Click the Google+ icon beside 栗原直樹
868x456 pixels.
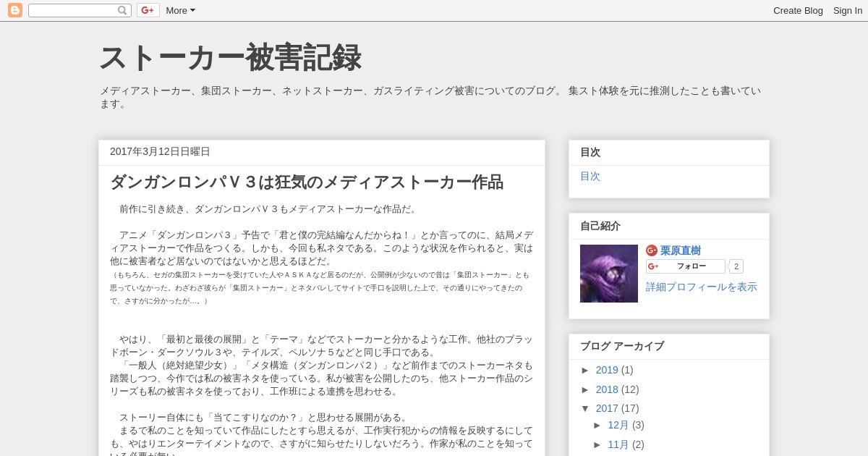click(x=652, y=250)
